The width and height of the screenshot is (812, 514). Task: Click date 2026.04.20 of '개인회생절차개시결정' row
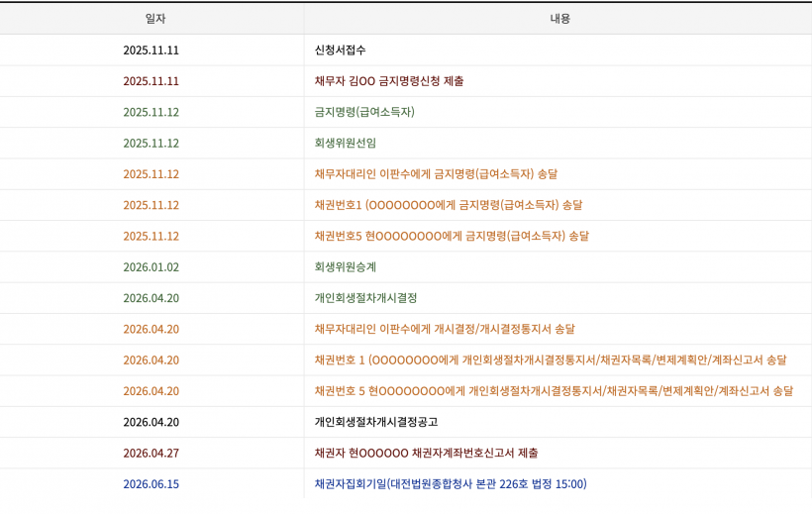(152, 298)
